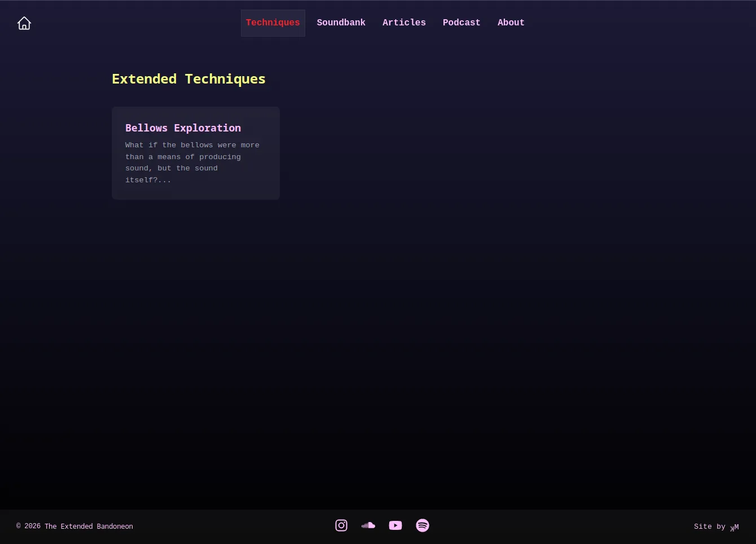Click the word 'Techniques' in page heading
The width and height of the screenshot is (756, 544).
point(225,79)
